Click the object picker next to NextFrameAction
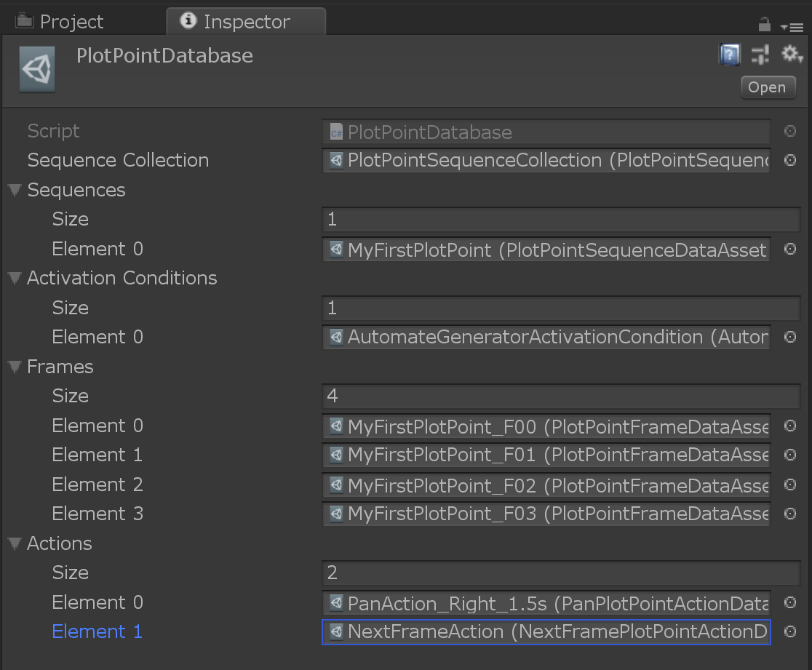The height and width of the screenshot is (670, 812). (x=790, y=632)
